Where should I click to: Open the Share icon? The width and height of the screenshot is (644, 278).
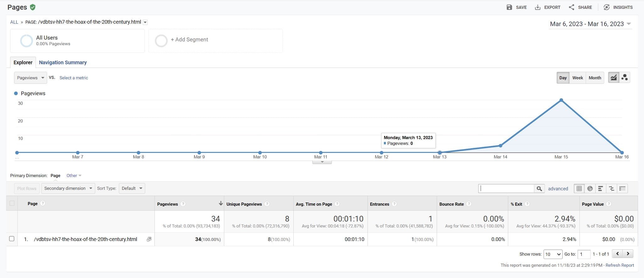click(x=571, y=7)
